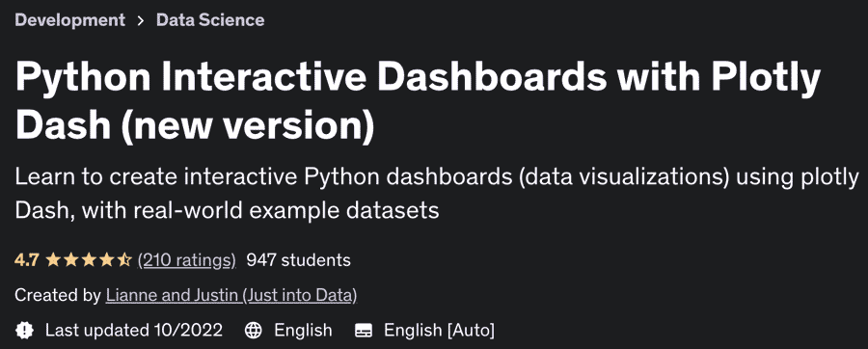Click the closed captions icon
Screen dimensions: 868x349
(x=364, y=331)
